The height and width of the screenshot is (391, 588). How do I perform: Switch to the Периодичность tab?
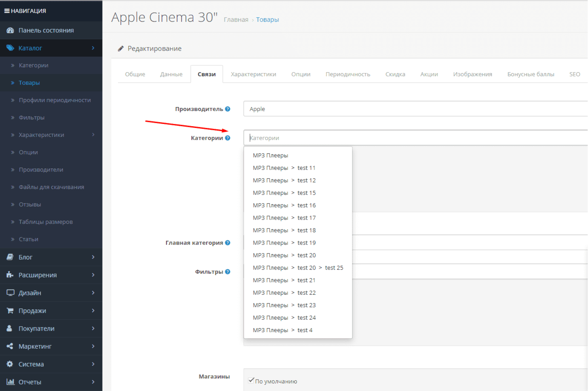click(348, 74)
